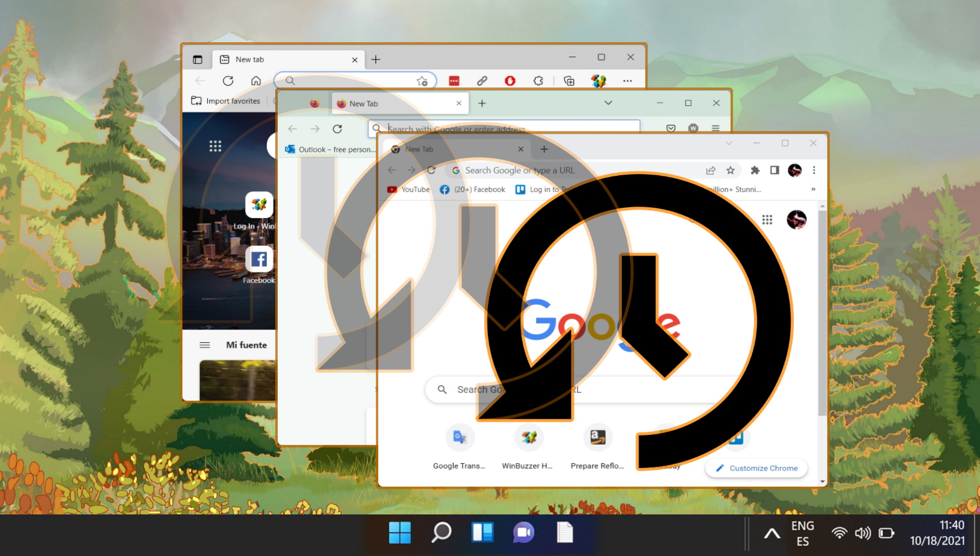The height and width of the screenshot is (556, 980).
Task: Open the Prepare Reflo... shortcut tile
Action: click(598, 446)
